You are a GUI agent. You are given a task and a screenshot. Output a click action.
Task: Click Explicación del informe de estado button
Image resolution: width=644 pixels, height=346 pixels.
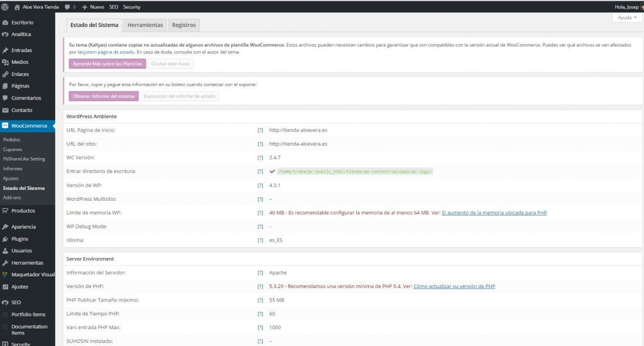click(x=180, y=96)
